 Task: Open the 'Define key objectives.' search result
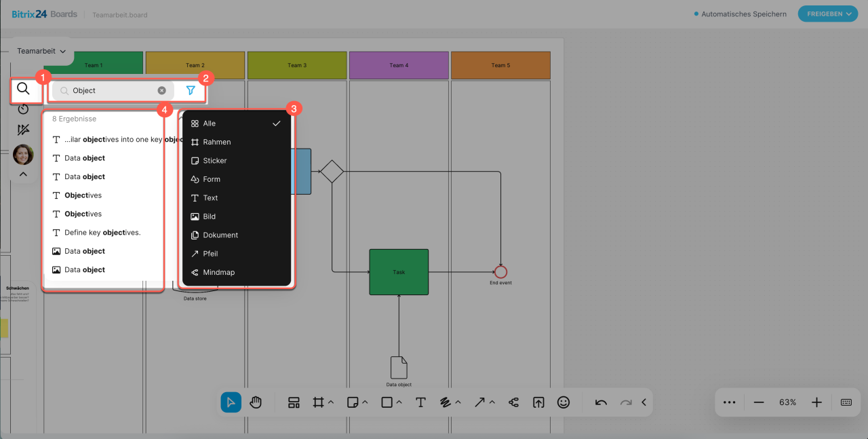tap(102, 233)
